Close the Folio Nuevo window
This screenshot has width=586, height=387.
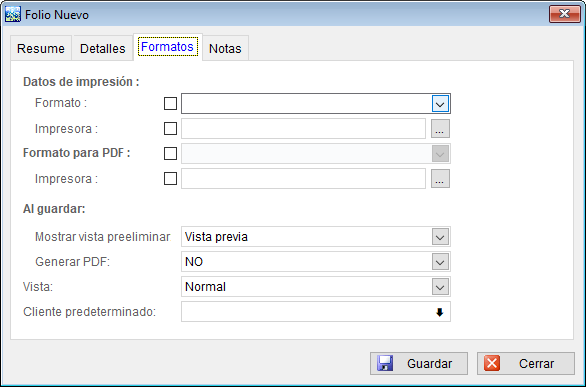tap(565, 14)
